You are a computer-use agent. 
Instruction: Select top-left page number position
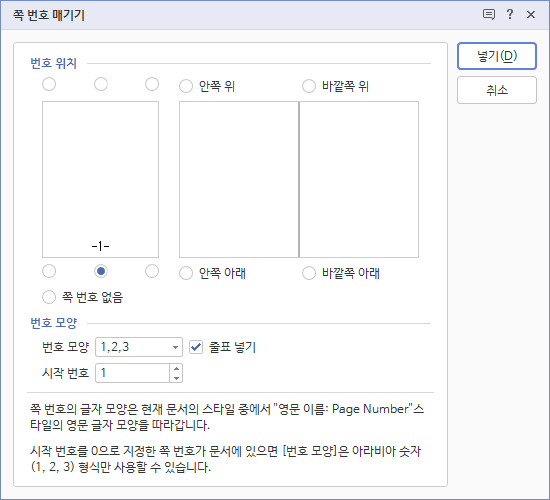(49, 84)
